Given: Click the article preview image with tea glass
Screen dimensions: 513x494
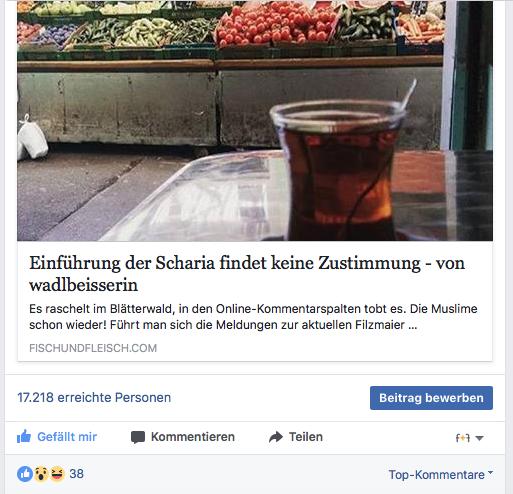Looking at the screenshot, I should 255,121.
